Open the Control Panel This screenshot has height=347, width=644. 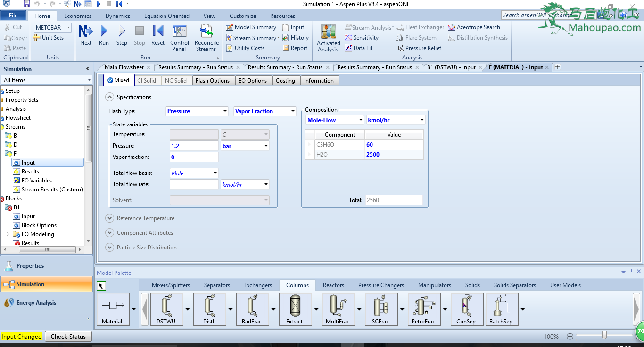tap(180, 38)
